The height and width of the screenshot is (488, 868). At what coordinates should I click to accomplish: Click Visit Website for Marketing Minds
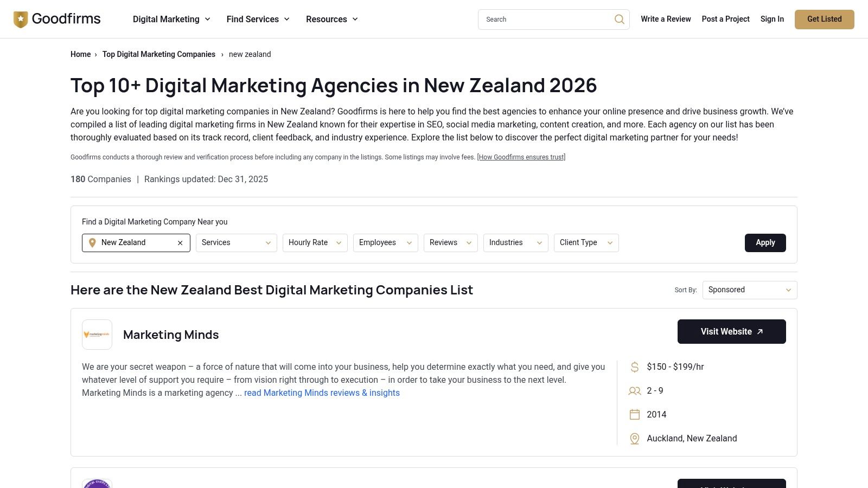(x=731, y=331)
